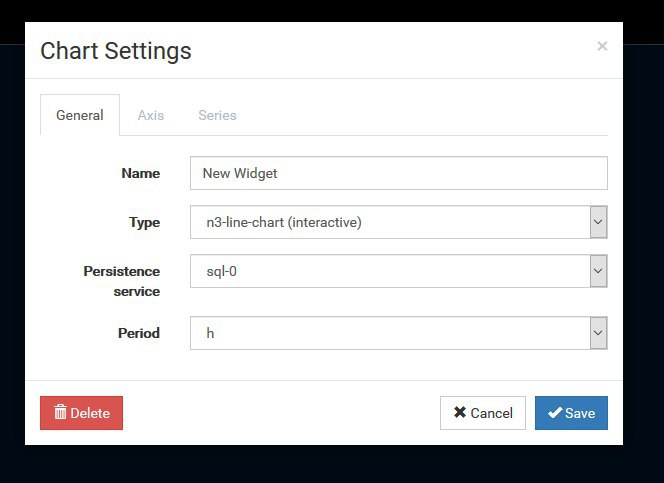Click the blue Save button text
Image resolution: width=664 pixels, height=483 pixels.
pos(580,413)
